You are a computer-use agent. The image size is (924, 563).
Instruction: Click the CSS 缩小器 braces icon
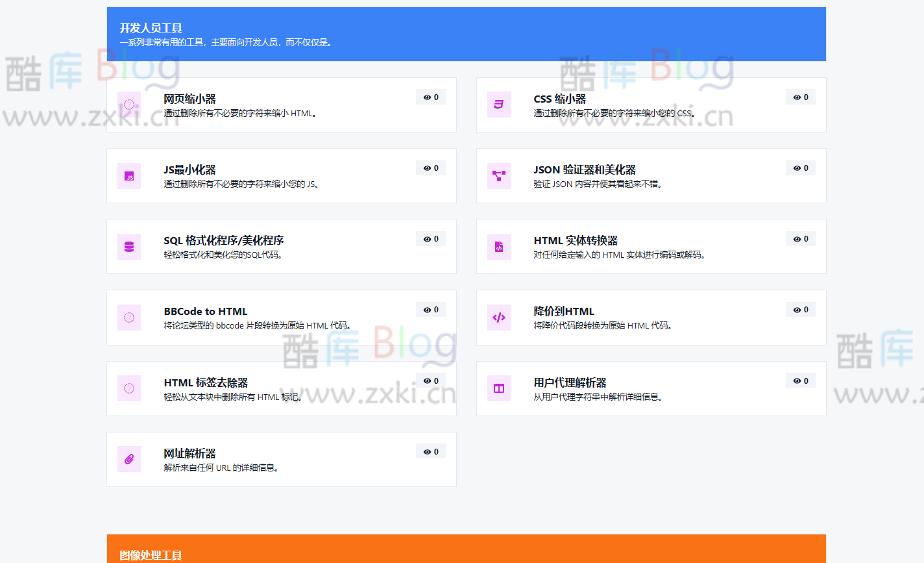(x=499, y=105)
